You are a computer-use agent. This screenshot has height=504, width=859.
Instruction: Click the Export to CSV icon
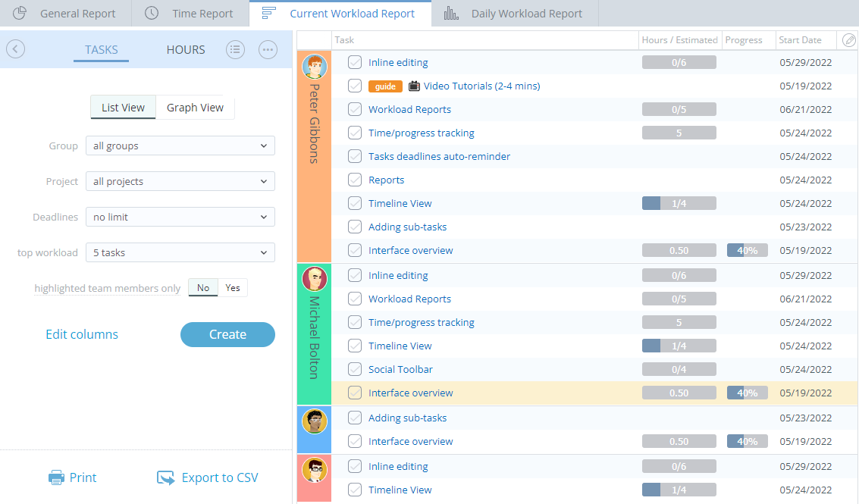point(165,477)
